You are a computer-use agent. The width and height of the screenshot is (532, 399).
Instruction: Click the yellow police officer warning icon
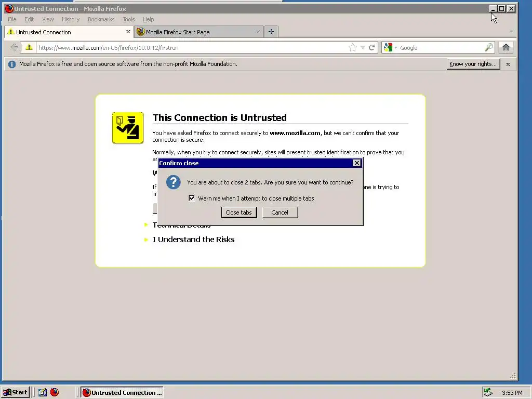128,128
